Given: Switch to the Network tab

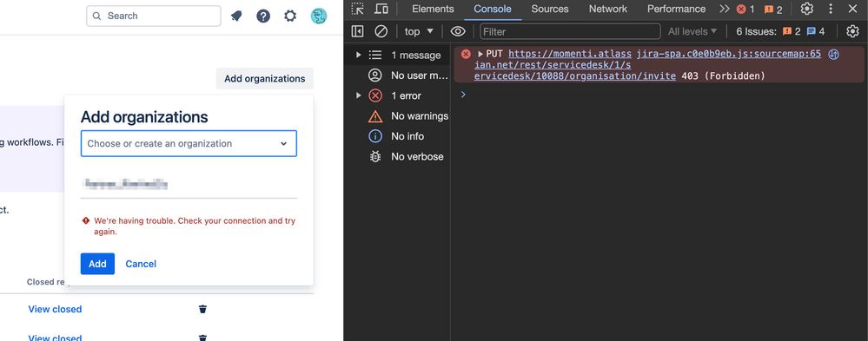Looking at the screenshot, I should click(608, 9).
